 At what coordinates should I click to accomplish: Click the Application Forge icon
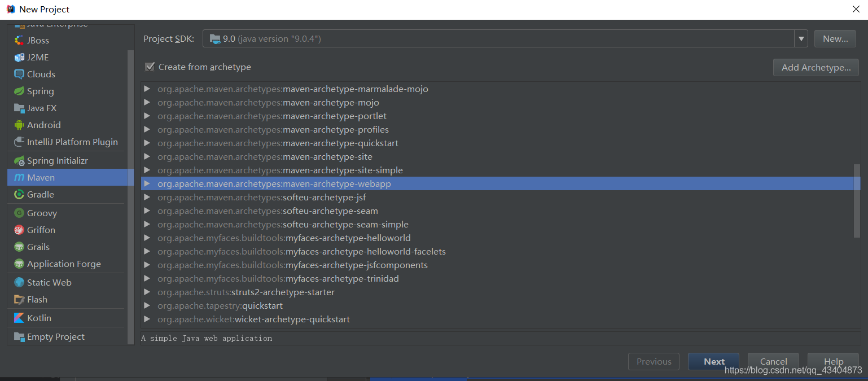19,264
